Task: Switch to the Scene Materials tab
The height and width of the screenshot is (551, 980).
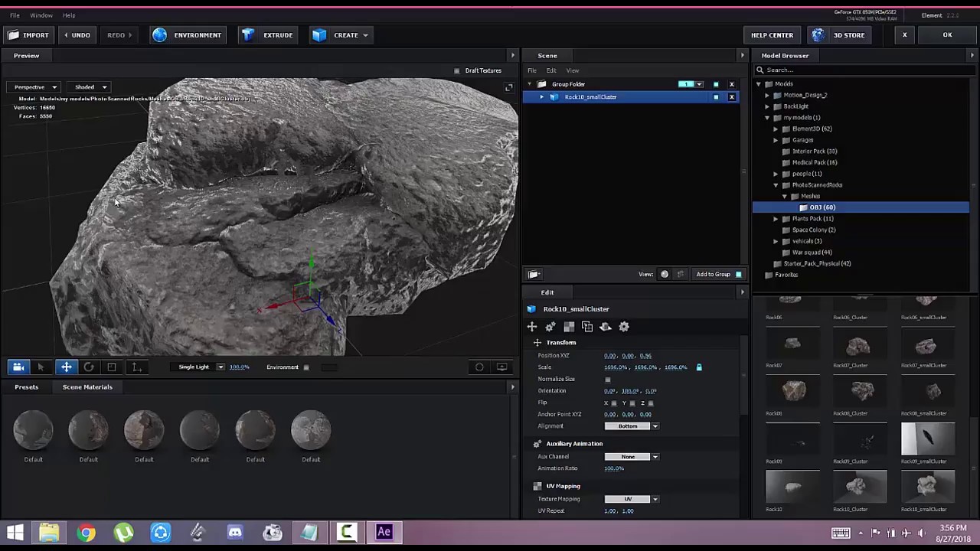Action: click(87, 387)
